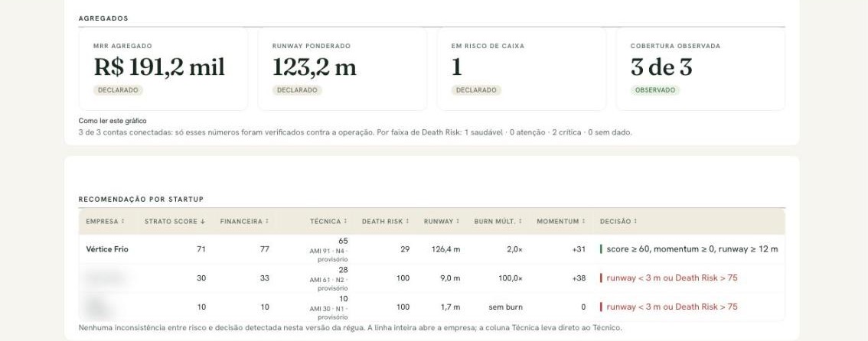Image resolution: width=868 pixels, height=341 pixels.
Task: Sort table by Técnica column
Action: (329, 221)
